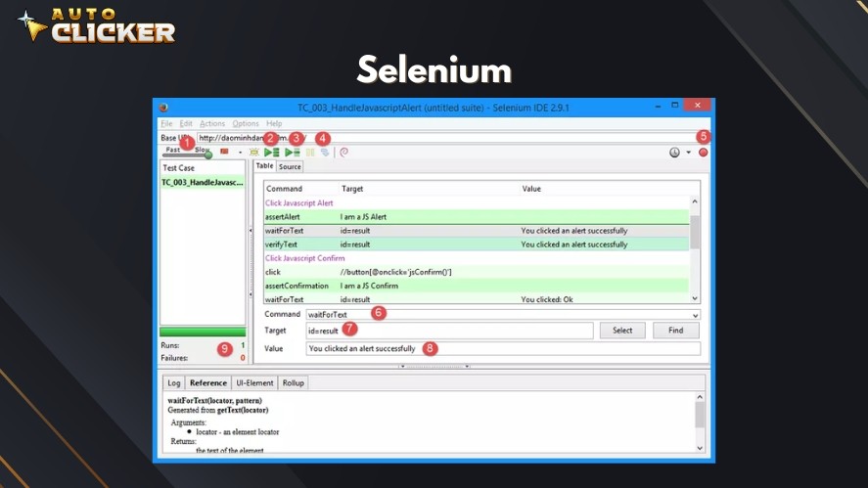Click the breakpoint highlight icon in toolbar
868x488 pixels.
[x=254, y=153]
